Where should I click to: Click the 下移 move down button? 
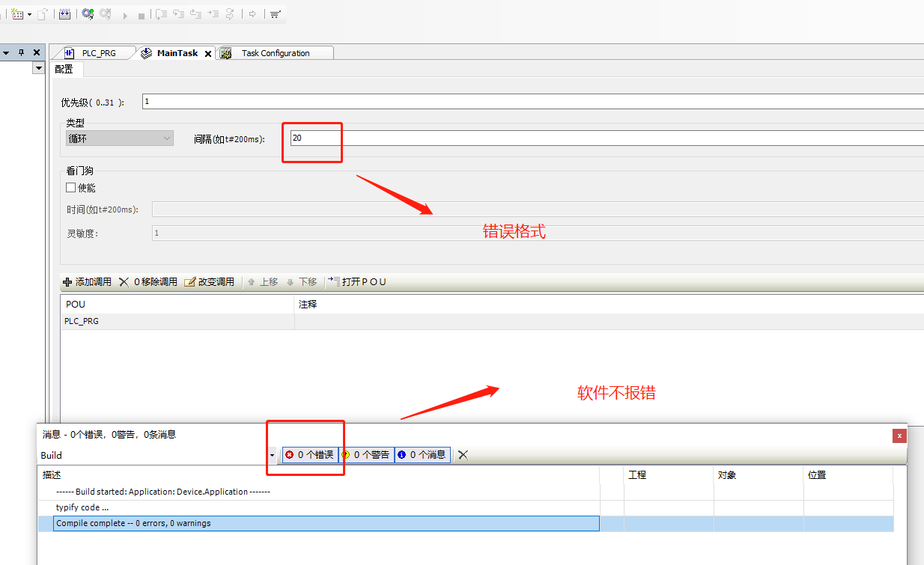pos(303,282)
